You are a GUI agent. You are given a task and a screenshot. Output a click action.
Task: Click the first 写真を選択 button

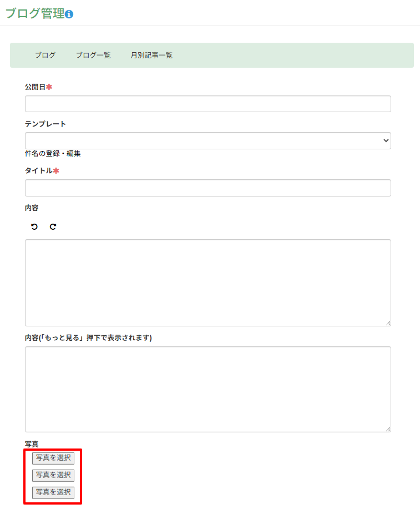tap(53, 458)
